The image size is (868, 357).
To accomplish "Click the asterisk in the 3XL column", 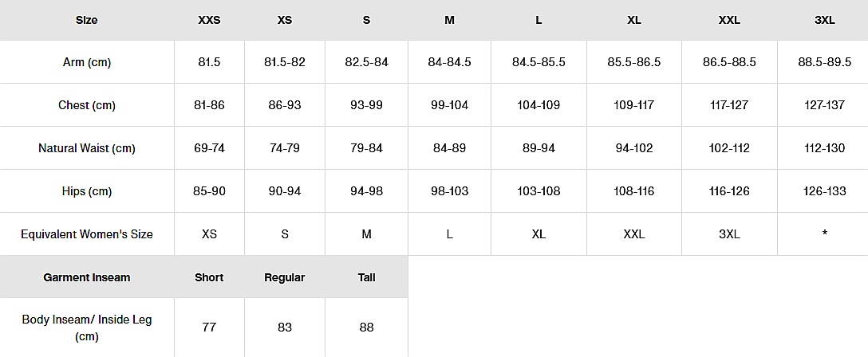I will (824, 234).
